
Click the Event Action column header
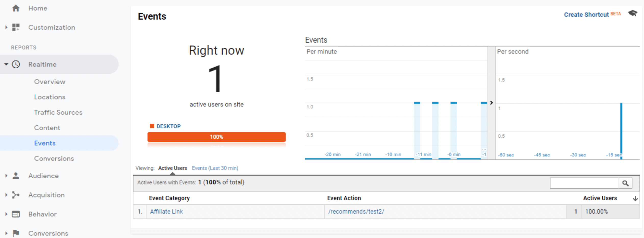click(344, 198)
